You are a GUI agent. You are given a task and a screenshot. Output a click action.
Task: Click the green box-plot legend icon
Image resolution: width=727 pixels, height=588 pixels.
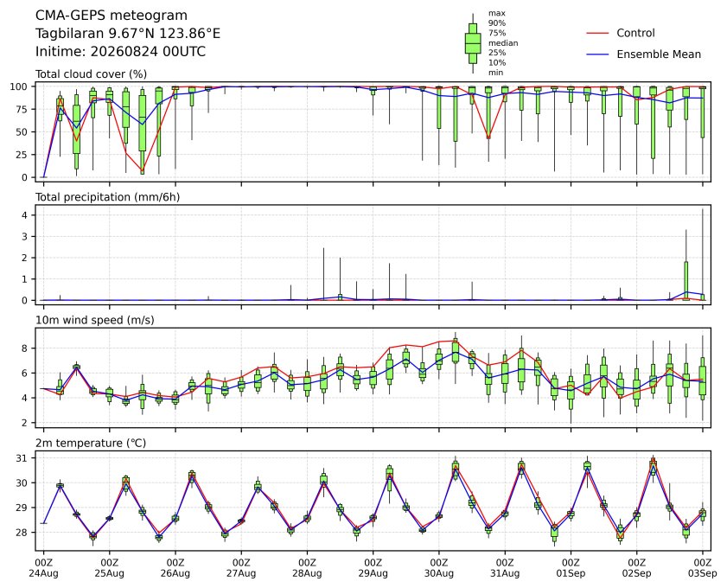[473, 43]
